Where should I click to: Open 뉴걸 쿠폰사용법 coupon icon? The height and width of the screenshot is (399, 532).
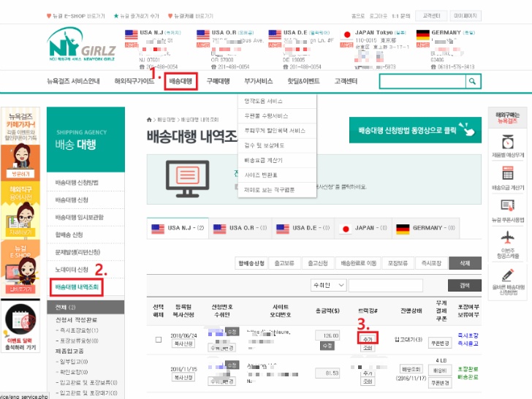coord(508,205)
